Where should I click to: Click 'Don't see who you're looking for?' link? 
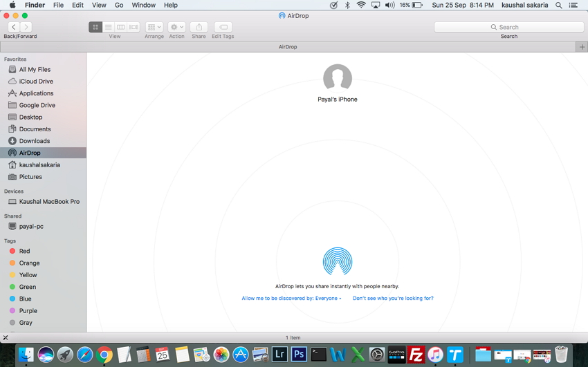coord(393,299)
